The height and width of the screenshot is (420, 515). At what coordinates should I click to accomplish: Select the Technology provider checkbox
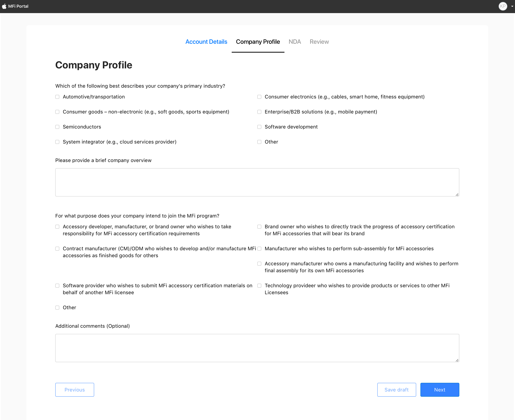[x=259, y=286]
